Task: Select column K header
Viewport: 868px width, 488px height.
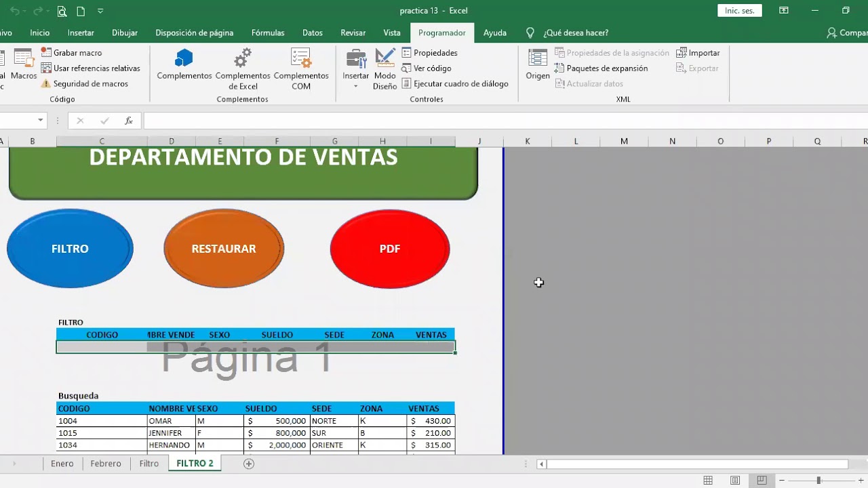Action: [x=528, y=141]
